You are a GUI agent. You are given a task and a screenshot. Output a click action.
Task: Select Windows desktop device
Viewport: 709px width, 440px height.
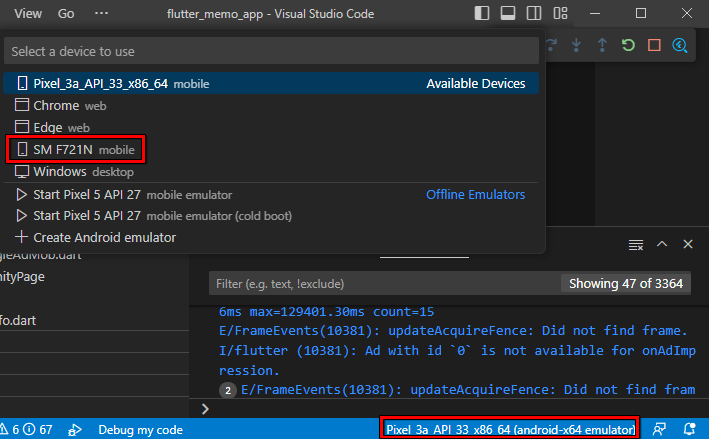click(x=271, y=172)
